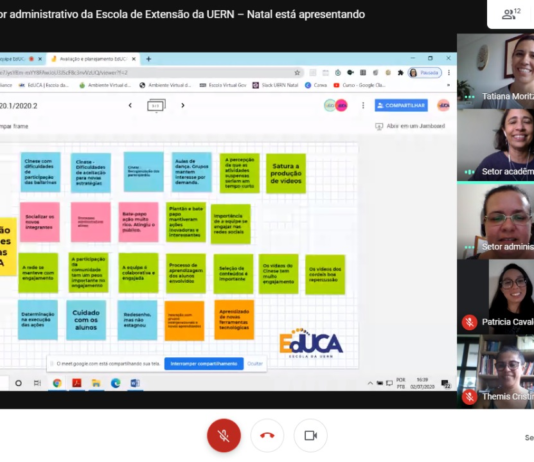
Task: Click Abrir em um Jamboard
Action: tap(410, 126)
